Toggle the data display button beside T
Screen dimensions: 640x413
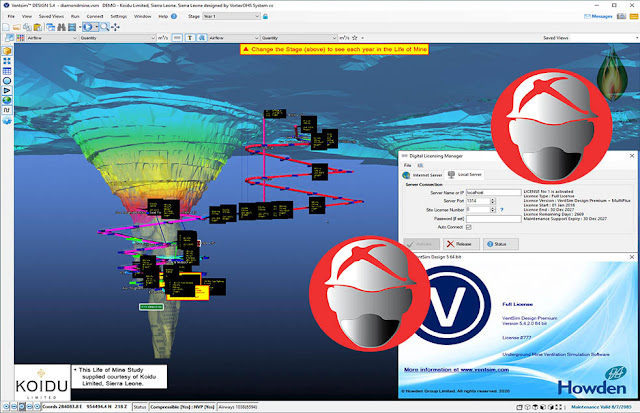pos(201,38)
